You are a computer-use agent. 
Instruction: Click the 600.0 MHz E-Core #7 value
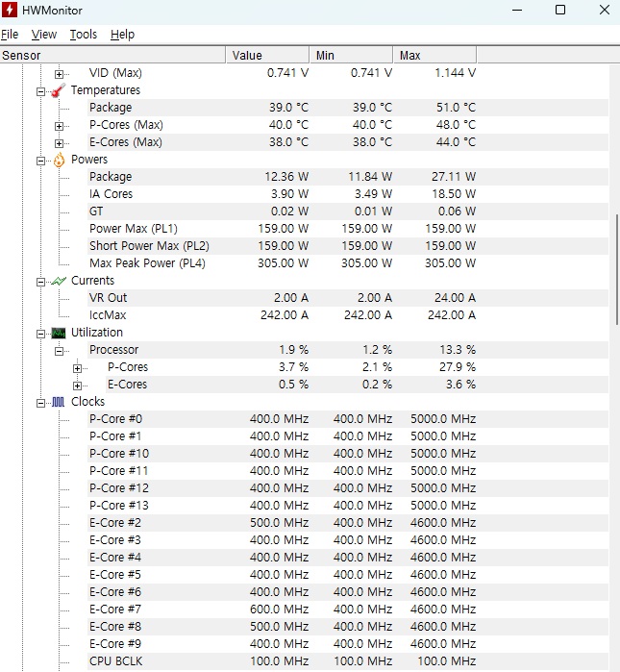280,610
